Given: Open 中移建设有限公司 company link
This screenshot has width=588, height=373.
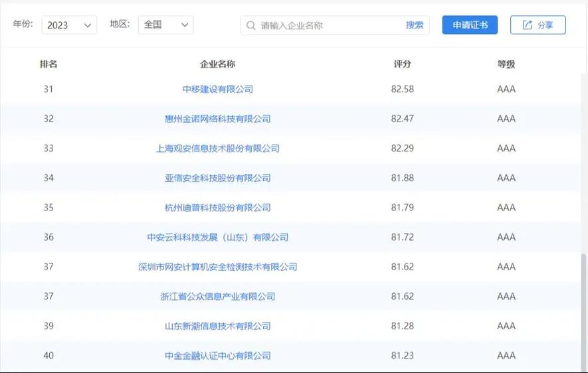Looking at the screenshot, I should click(217, 89).
